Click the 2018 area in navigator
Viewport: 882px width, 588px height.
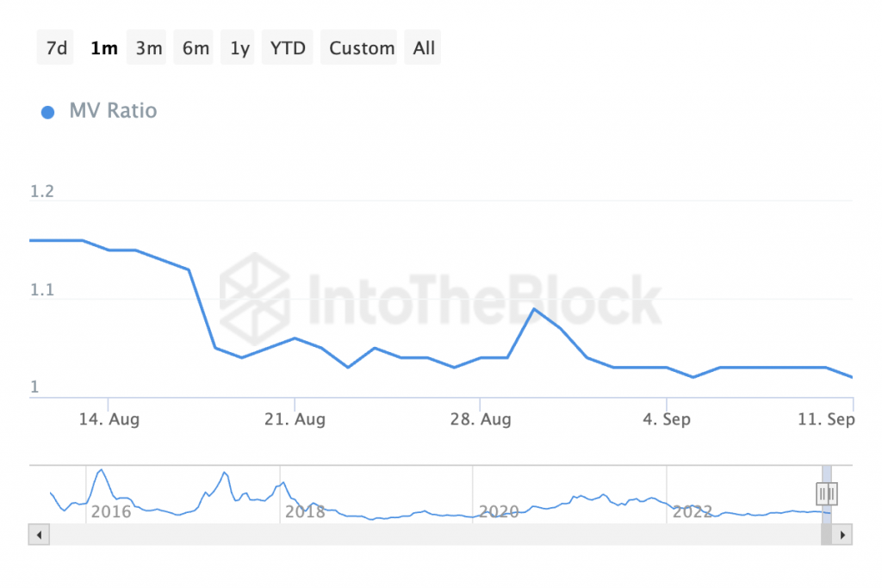click(305, 511)
